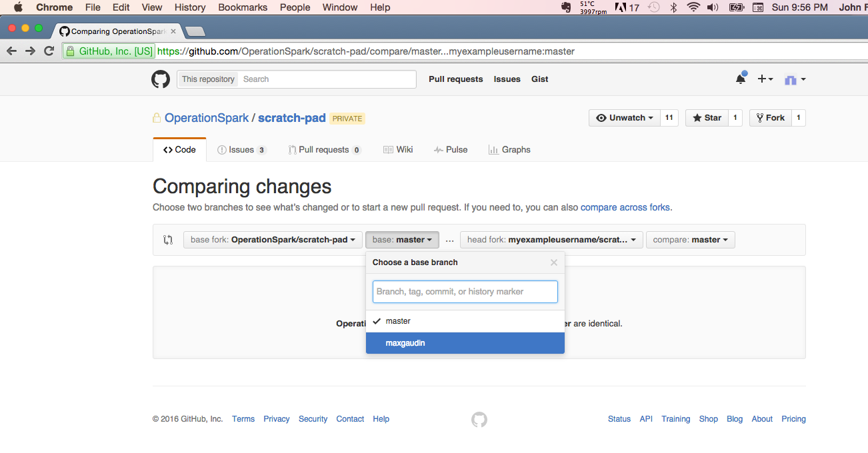868x453 pixels.
Task: Open the footer Privacy link
Action: 277,419
